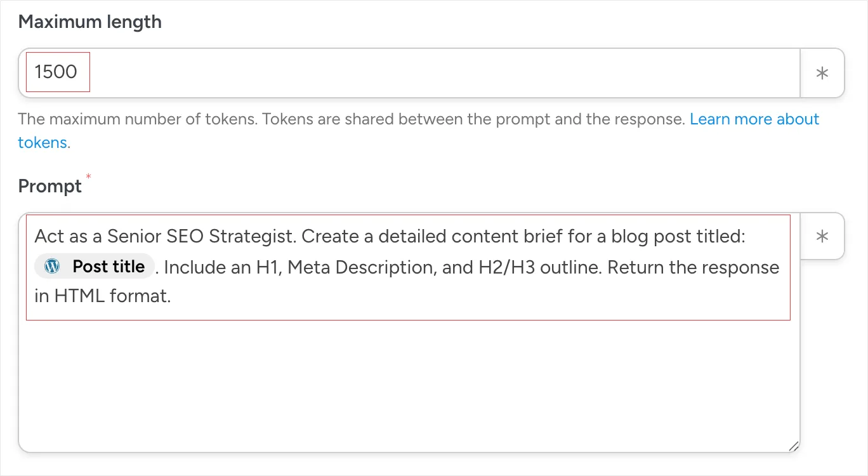Select the Post title variable pill

pyautogui.click(x=108, y=267)
